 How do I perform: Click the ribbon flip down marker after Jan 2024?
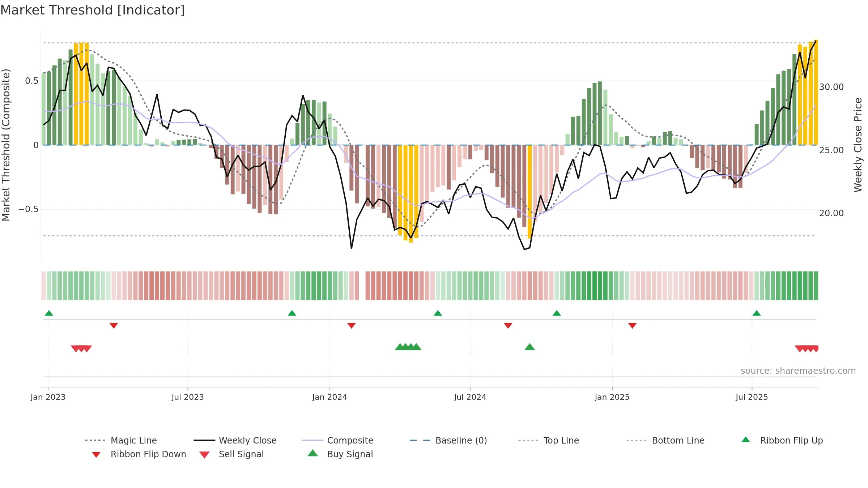click(x=351, y=326)
